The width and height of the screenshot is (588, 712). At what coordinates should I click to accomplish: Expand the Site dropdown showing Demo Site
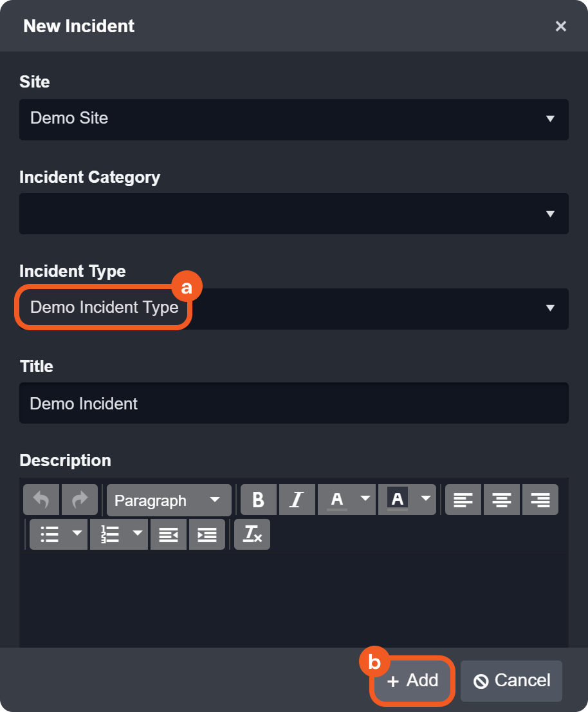click(x=293, y=119)
